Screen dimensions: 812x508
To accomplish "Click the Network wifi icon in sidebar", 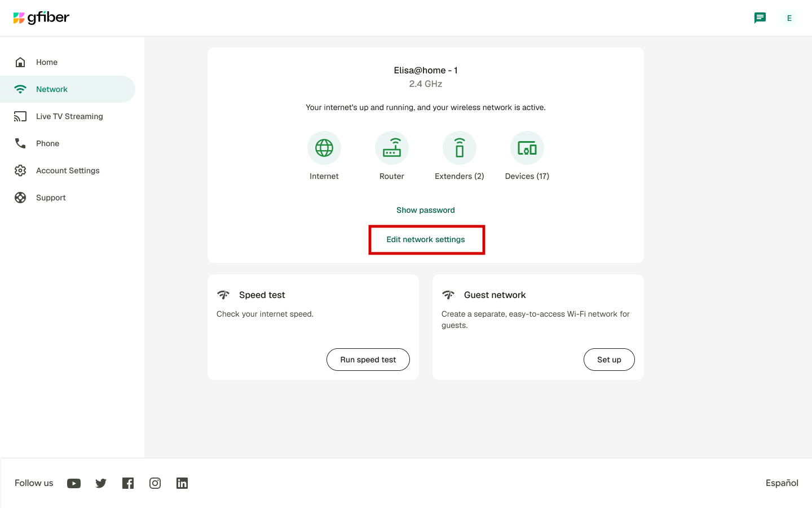I will pos(20,89).
